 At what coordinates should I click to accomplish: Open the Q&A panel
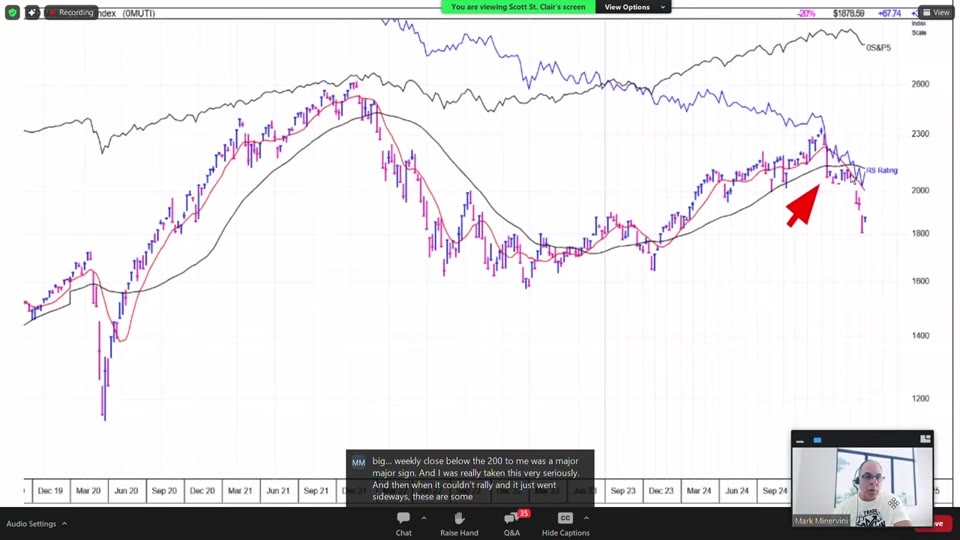pyautogui.click(x=512, y=524)
